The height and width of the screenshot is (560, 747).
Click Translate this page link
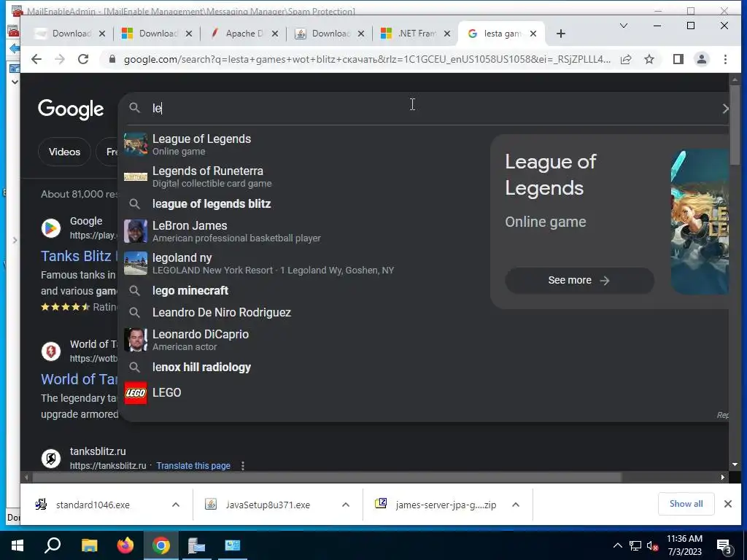tap(193, 466)
